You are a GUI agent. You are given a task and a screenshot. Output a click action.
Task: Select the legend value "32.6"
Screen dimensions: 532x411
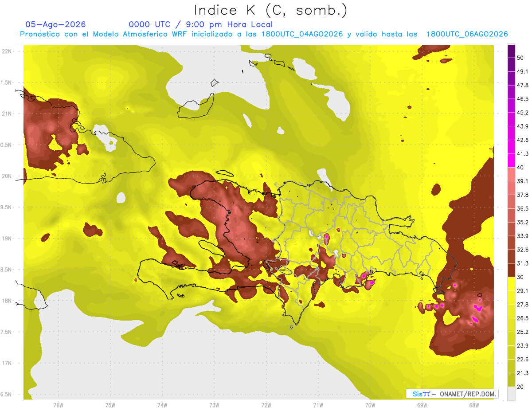click(x=523, y=250)
